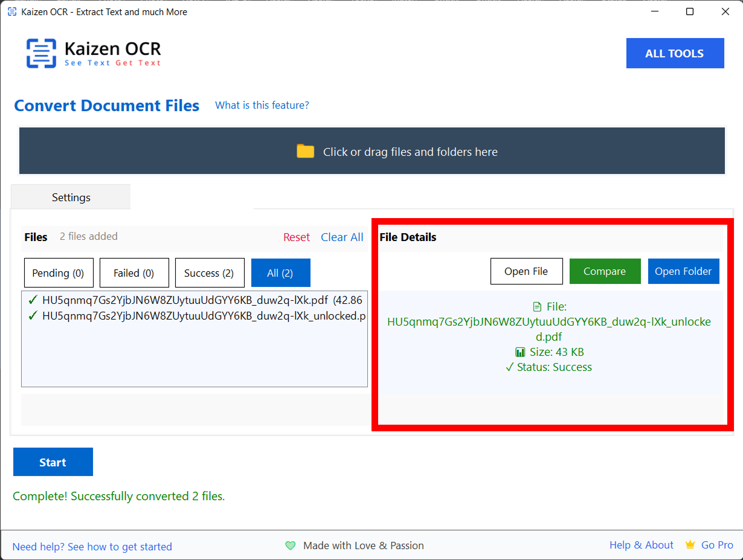This screenshot has height=560, width=743.
Task: Click the green Compare button
Action: [x=604, y=271]
